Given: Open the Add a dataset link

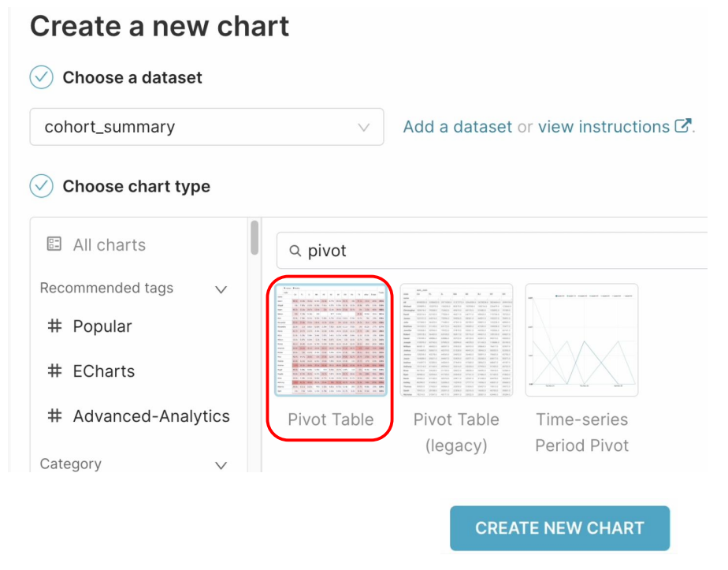Looking at the screenshot, I should [457, 127].
